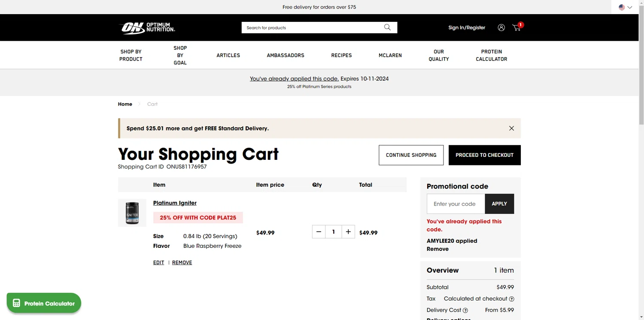Open the country flag selector dropdown

(625, 7)
